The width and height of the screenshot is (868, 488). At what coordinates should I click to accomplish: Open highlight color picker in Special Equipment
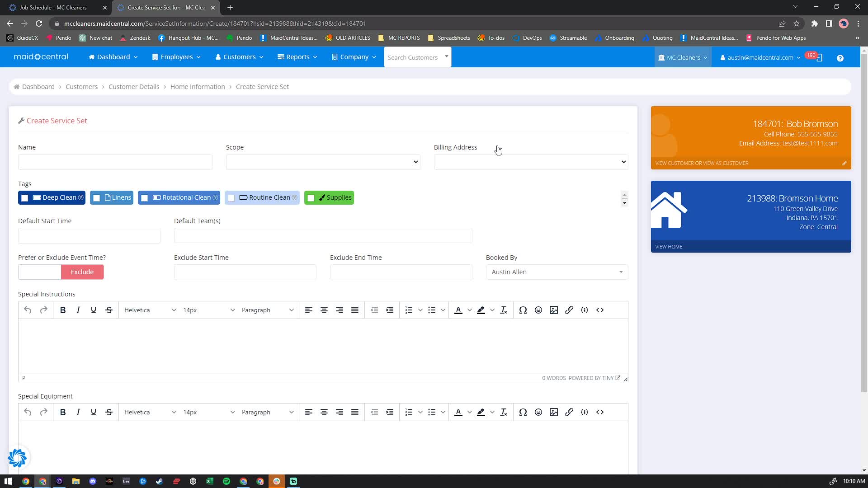coord(492,412)
